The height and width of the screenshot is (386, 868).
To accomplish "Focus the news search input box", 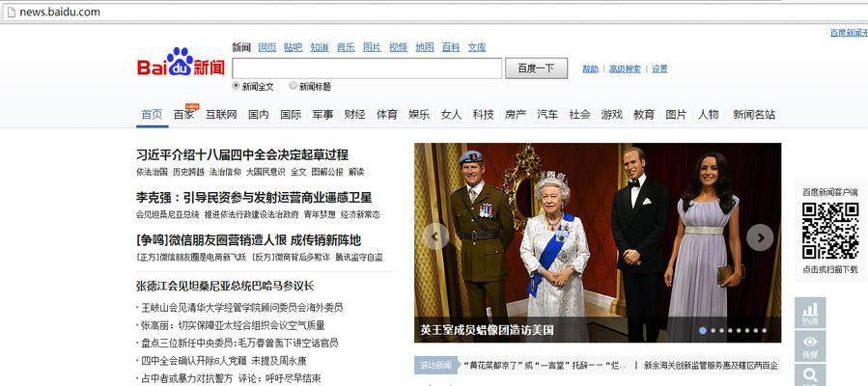I will 367,68.
